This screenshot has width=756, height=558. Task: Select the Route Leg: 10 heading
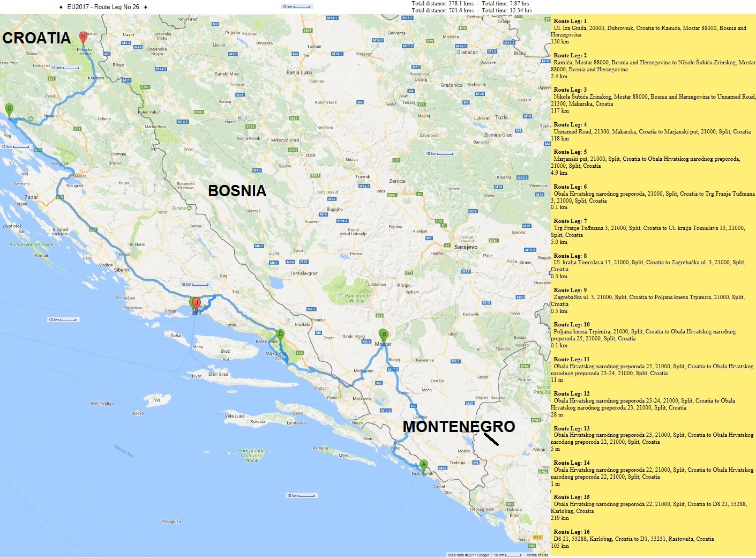coord(572,324)
